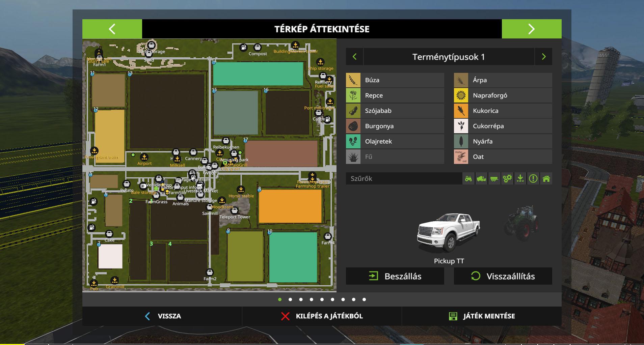Screen dimensions: 644x345
Task: Go to next Terménytípusok page
Action: (543, 57)
